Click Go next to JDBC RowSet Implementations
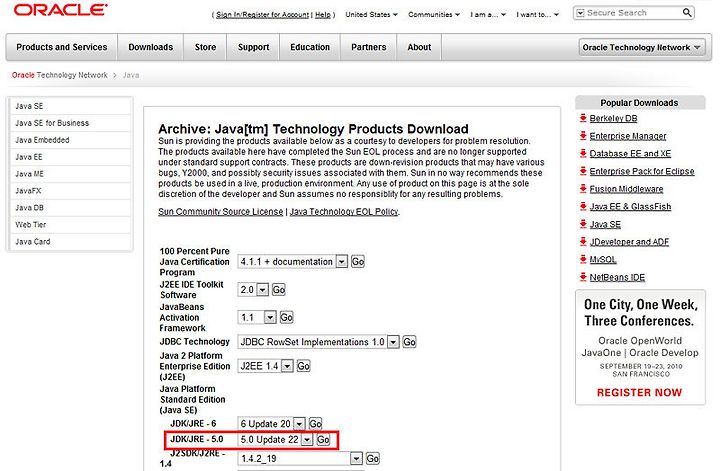 (x=409, y=342)
